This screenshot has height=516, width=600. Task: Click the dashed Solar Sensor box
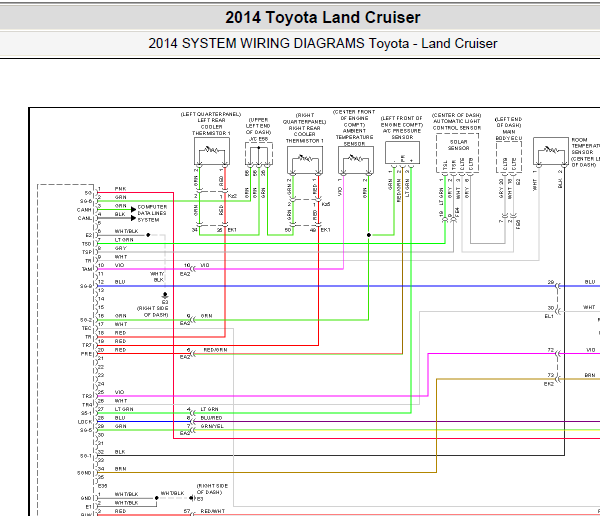[x=457, y=153]
